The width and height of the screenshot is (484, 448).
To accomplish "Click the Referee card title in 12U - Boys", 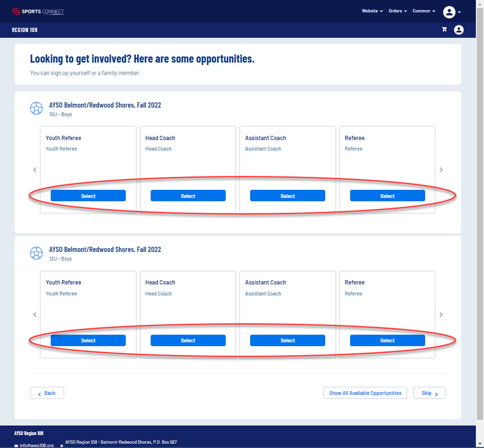I will point(355,282).
